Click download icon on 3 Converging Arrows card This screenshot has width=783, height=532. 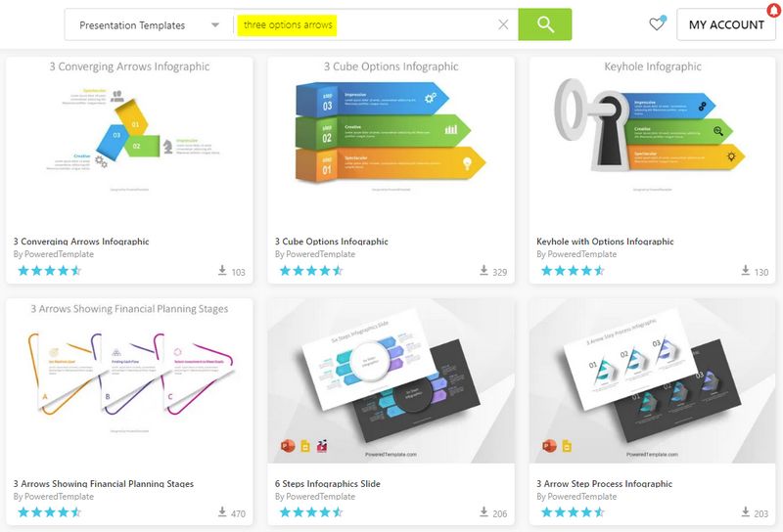point(222,270)
